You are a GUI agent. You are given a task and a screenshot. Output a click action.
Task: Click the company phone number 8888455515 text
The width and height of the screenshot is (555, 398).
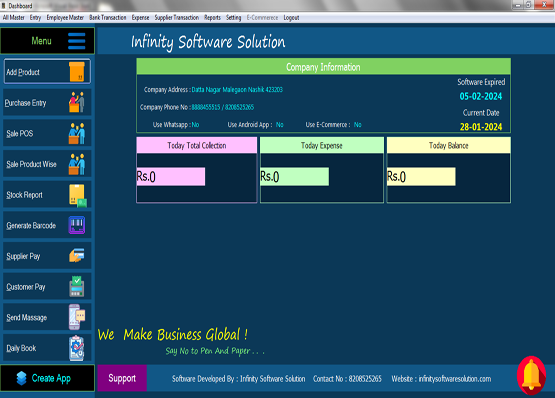pyautogui.click(x=223, y=107)
